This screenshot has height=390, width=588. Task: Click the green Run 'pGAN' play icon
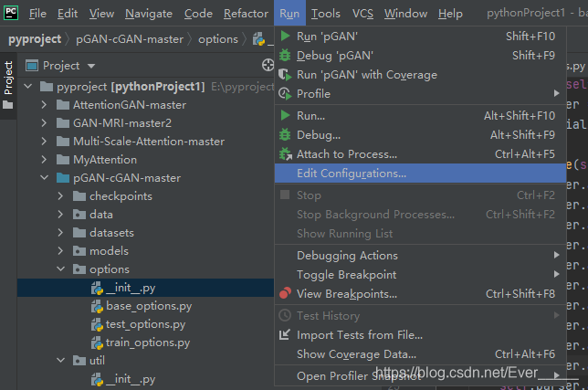click(x=286, y=36)
